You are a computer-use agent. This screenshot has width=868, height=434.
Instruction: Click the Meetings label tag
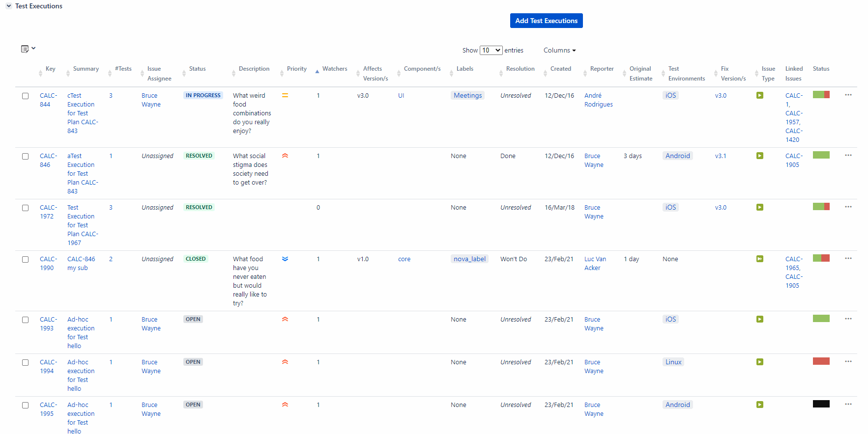(x=467, y=95)
